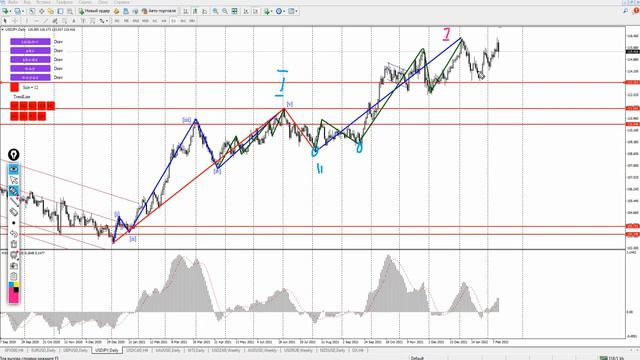
Task: Switch to the XAUUSD,Daily chart tab
Action: tap(168, 351)
